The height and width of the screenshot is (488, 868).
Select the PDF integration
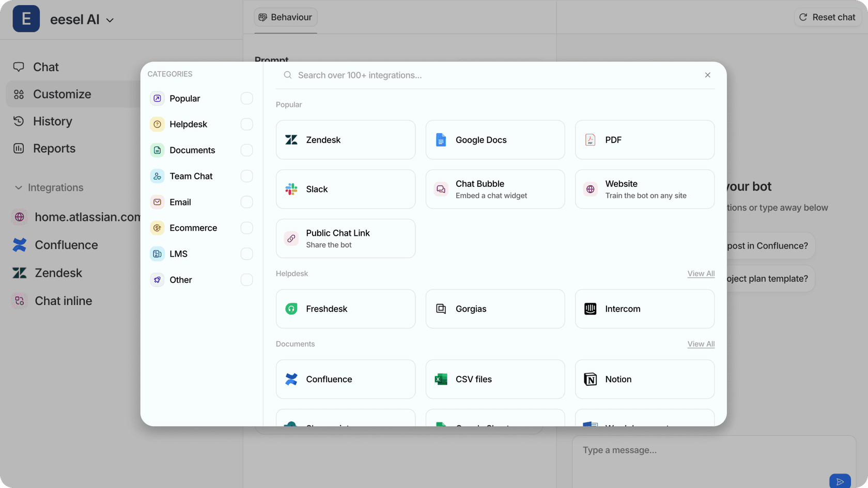click(x=589, y=139)
